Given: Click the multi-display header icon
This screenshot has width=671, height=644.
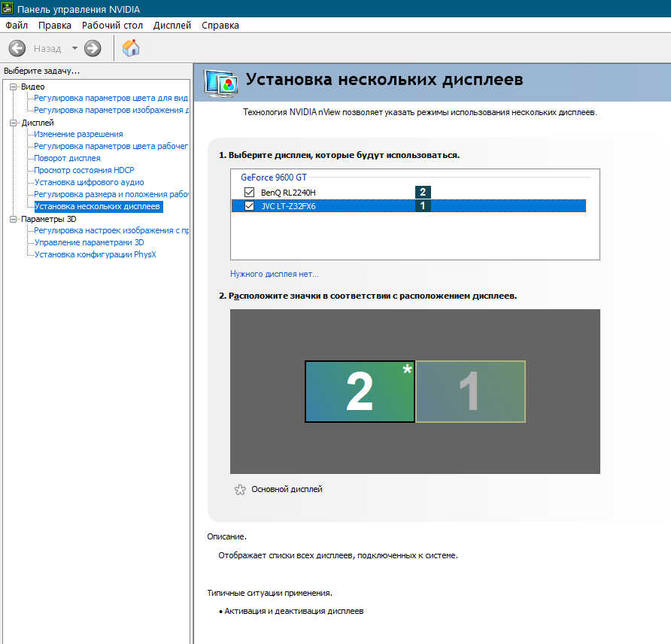Looking at the screenshot, I should 221,84.
